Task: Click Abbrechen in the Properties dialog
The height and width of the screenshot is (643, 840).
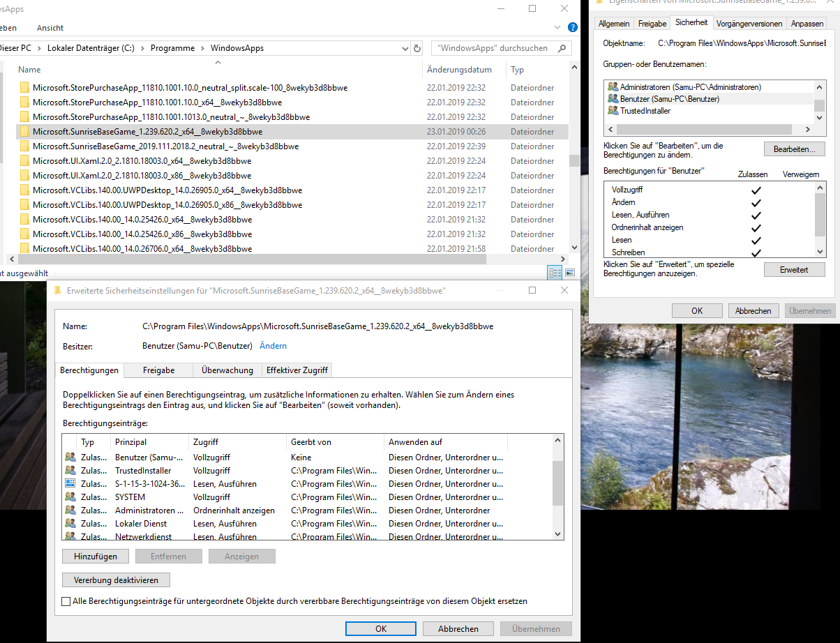Action: [x=753, y=311]
